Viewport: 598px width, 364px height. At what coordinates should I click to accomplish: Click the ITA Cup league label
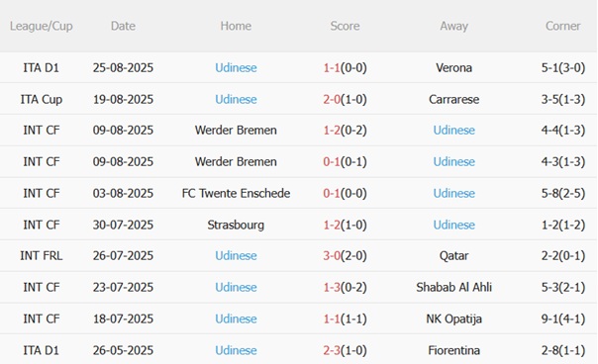(x=42, y=100)
